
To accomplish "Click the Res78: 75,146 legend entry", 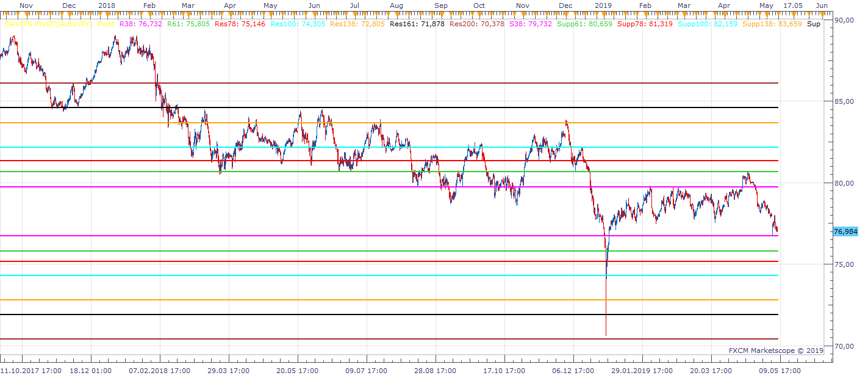I will (241, 24).
